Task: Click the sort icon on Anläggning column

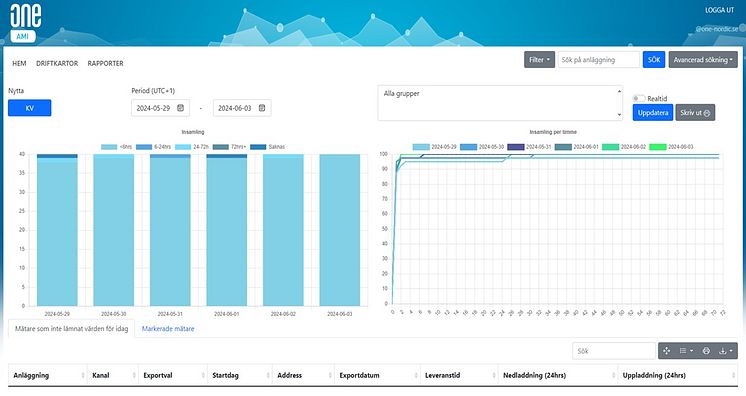Action: [x=83, y=376]
